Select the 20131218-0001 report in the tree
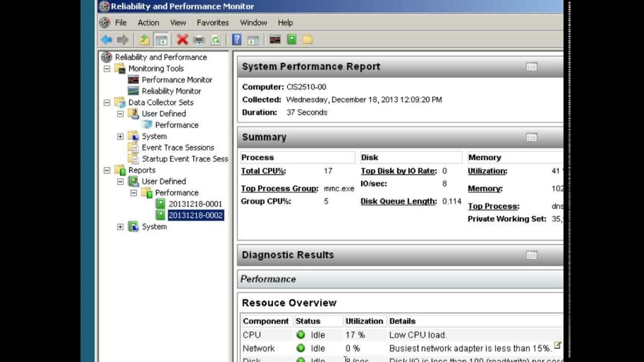644x362 pixels. click(x=196, y=204)
